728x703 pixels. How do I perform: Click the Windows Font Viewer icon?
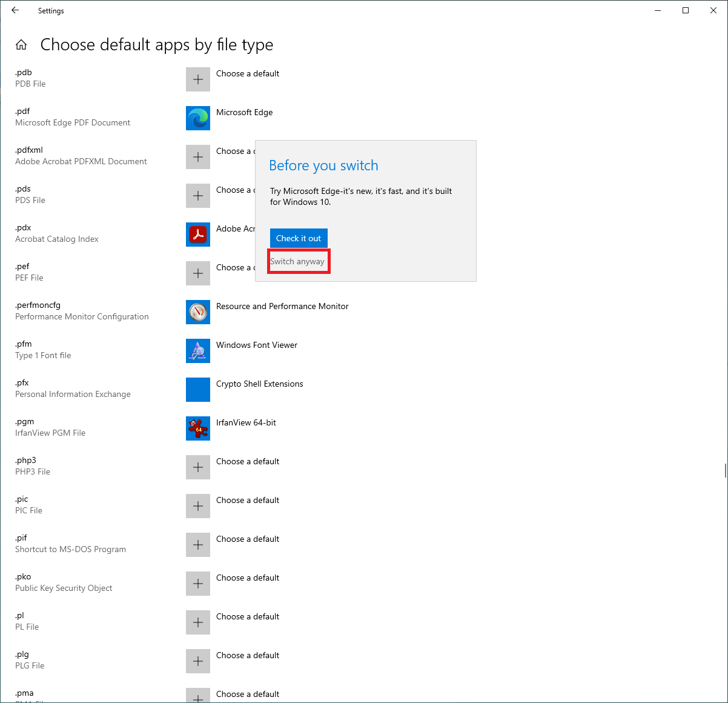[197, 351]
